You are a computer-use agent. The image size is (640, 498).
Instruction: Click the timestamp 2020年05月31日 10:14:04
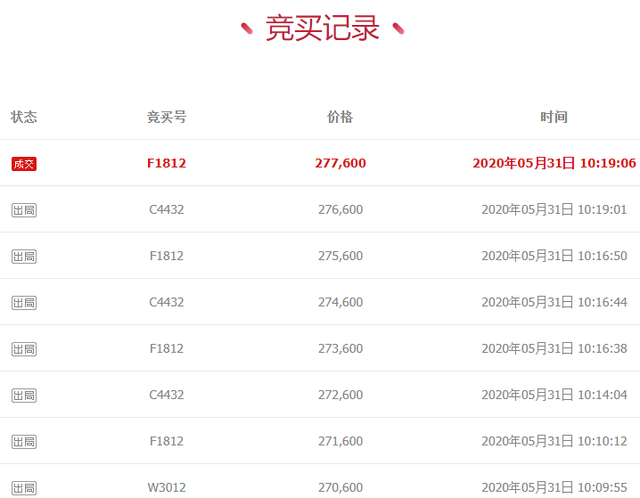click(554, 395)
